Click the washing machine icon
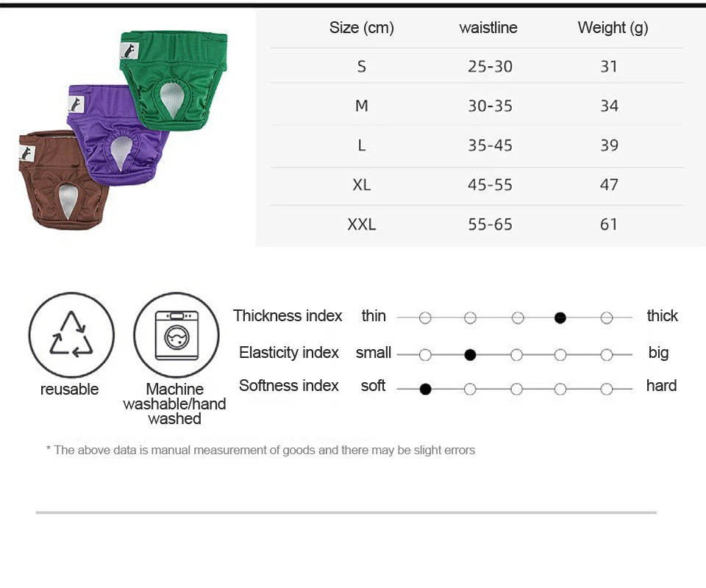This screenshot has height=588, width=706. pyautogui.click(x=176, y=334)
